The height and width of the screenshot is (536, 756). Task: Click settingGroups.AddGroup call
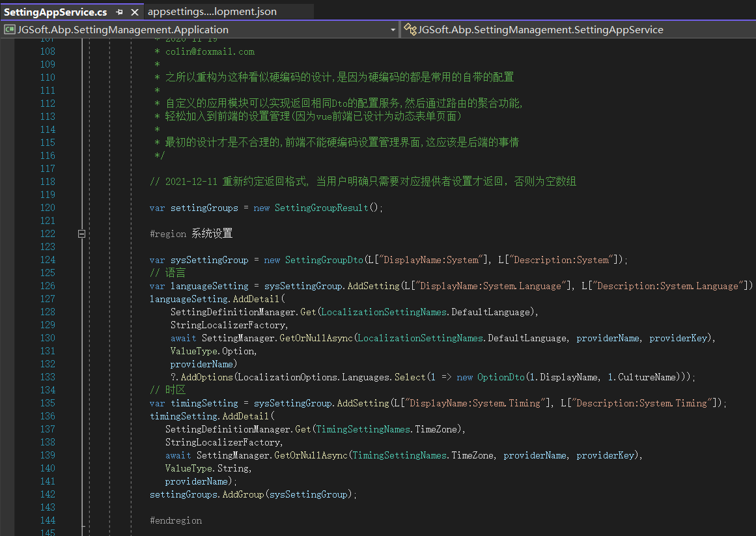(x=207, y=494)
